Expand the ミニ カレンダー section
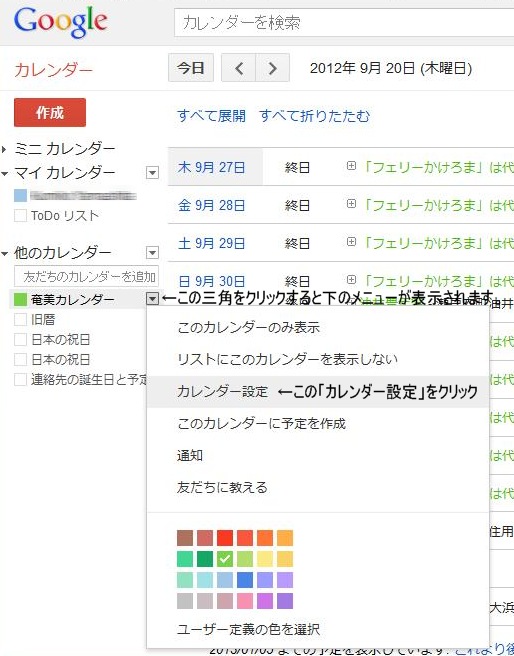The image size is (514, 656). [x=59, y=149]
